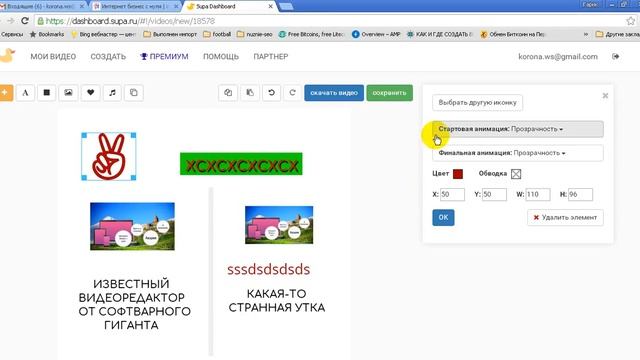
Task: Click the H height input field
Action: coord(580,194)
